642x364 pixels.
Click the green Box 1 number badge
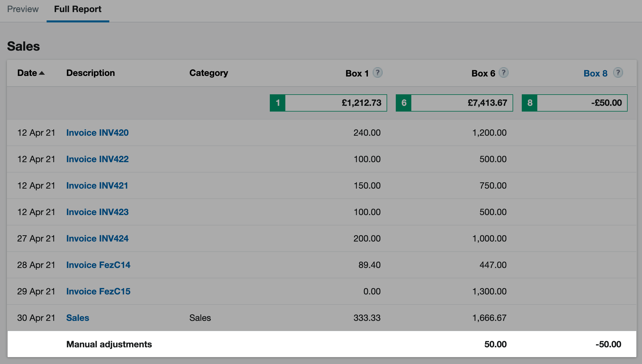[278, 103]
